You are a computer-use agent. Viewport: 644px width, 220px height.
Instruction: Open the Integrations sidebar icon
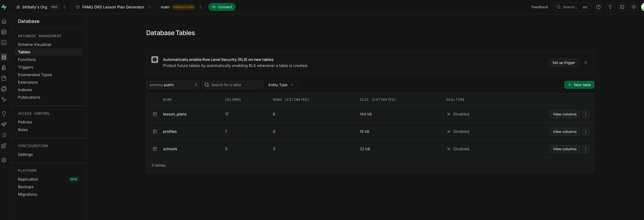coord(4,146)
